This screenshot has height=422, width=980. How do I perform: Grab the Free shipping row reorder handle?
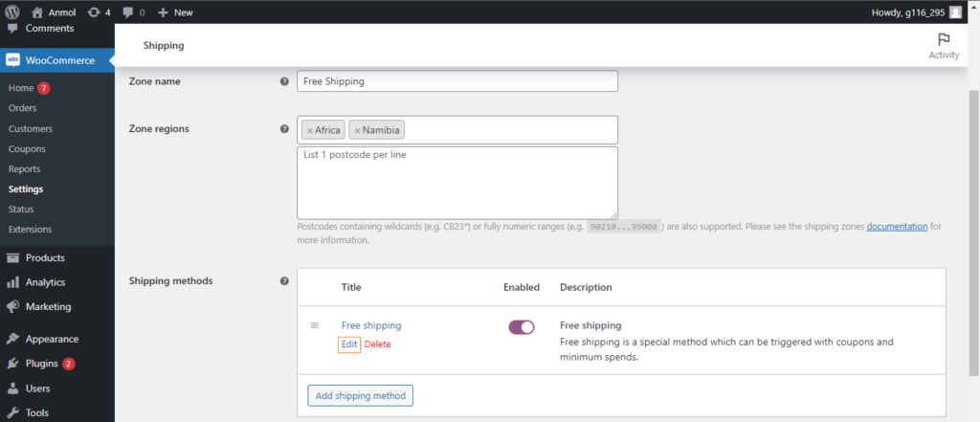[314, 325]
